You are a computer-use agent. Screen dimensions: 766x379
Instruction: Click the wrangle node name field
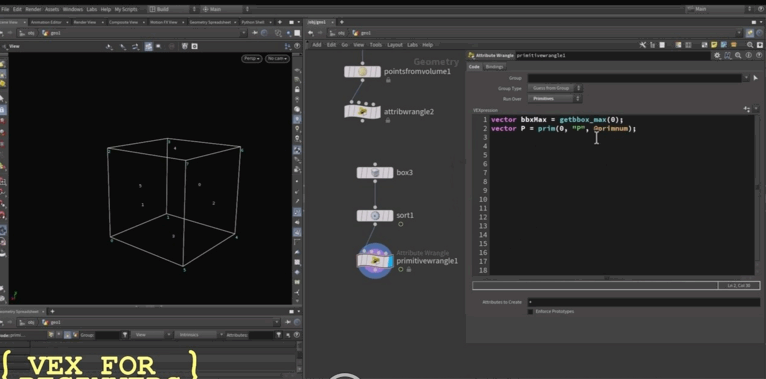(613, 56)
